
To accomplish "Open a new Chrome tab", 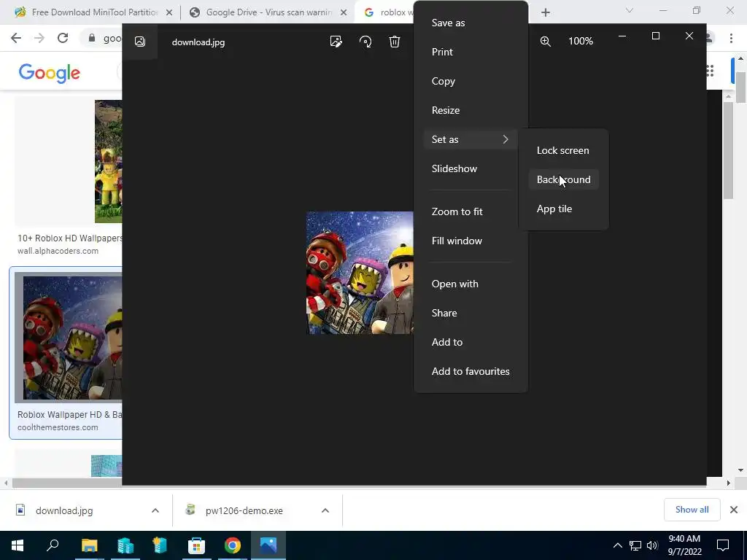I will 546,12.
